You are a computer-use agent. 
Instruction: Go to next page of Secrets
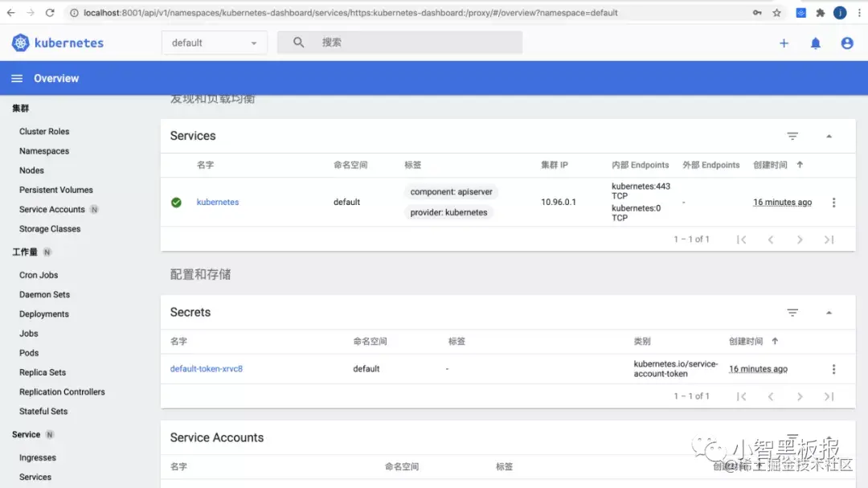800,396
